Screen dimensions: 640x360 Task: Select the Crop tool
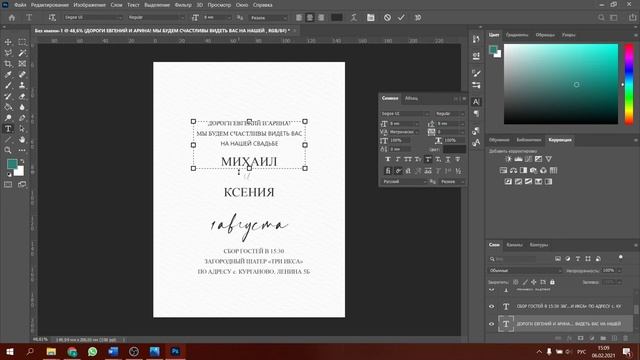[8, 64]
